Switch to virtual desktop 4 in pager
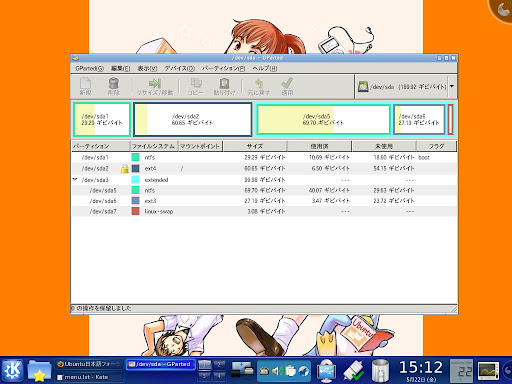The image size is (512, 384). coord(219,376)
